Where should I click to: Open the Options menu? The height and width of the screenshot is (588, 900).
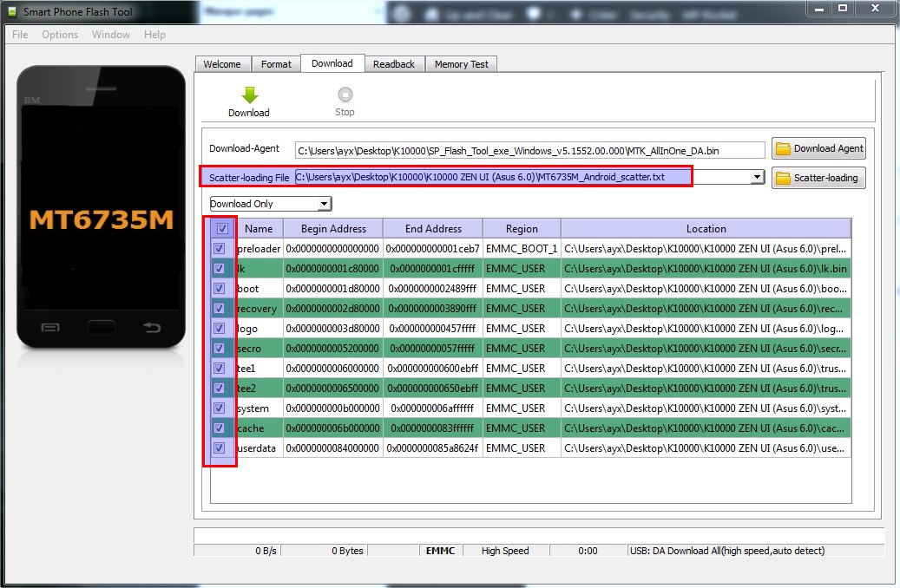point(60,35)
